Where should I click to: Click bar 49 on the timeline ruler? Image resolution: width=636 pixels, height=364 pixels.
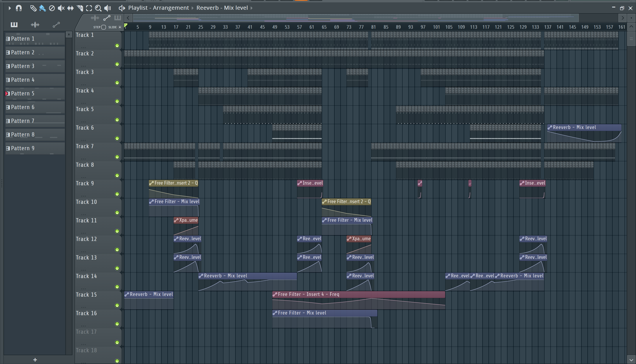click(x=275, y=27)
